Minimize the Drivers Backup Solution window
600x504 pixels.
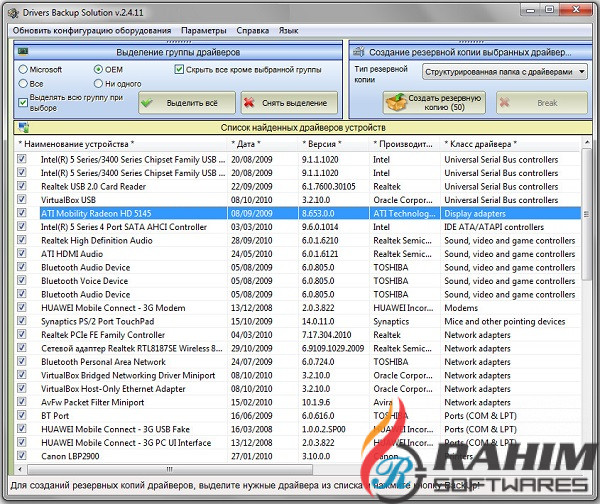[x=530, y=10]
